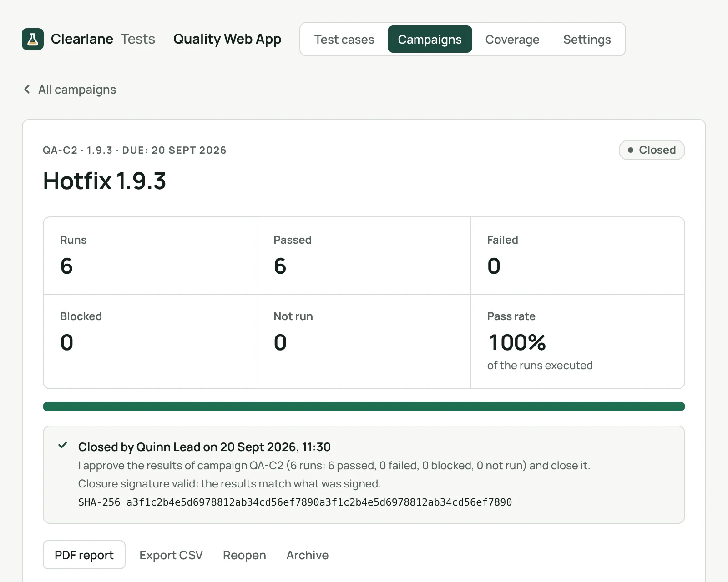Download the PDF report
Viewport: 728px width, 582px height.
84,555
